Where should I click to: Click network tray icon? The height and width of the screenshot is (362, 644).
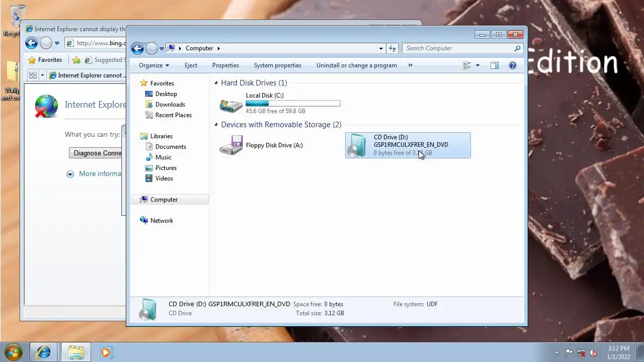(581, 352)
